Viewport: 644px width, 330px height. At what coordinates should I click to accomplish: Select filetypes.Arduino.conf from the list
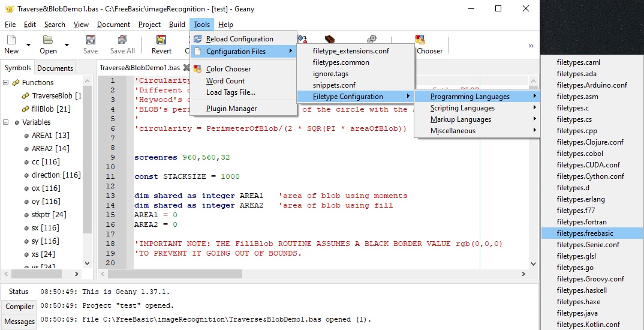tap(592, 85)
